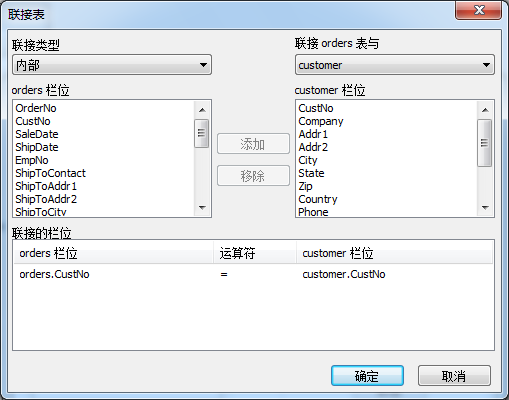The image size is (509, 400).
Task: Open the customer table dropdown
Action: 395,65
